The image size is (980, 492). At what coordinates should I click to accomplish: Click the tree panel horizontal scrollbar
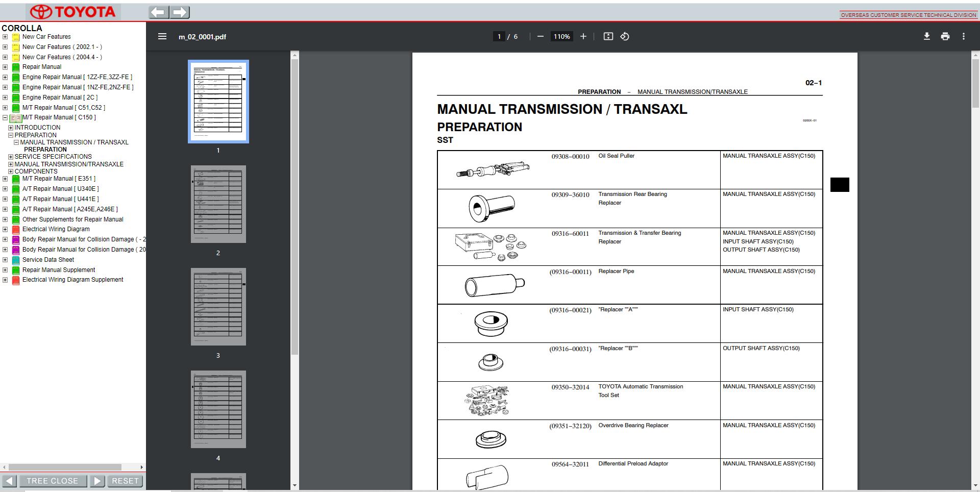point(65,467)
